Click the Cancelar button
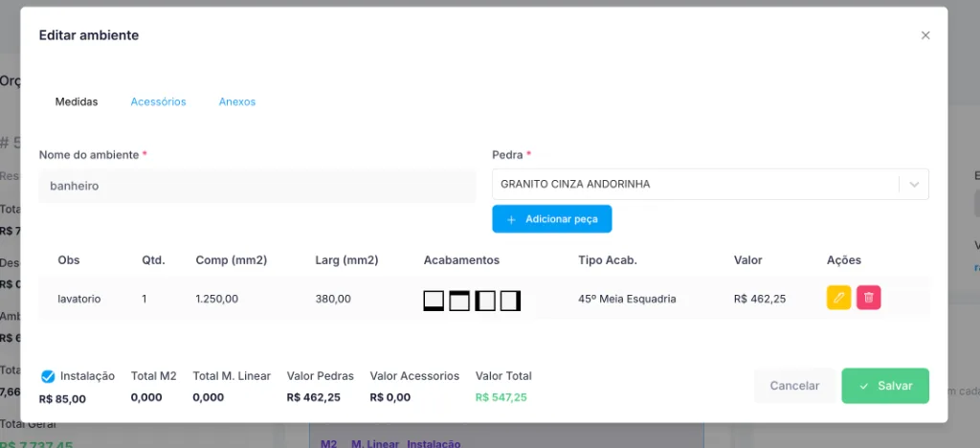The image size is (980, 448). (x=794, y=386)
